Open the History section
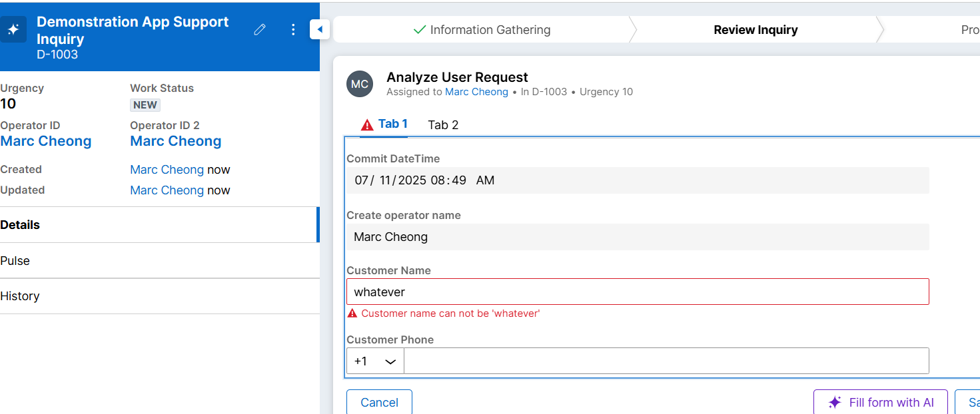The width and height of the screenshot is (980, 414). [160, 296]
